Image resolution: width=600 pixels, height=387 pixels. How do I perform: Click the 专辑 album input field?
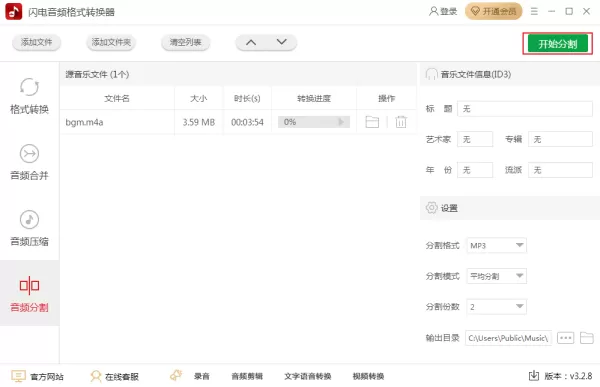click(560, 139)
